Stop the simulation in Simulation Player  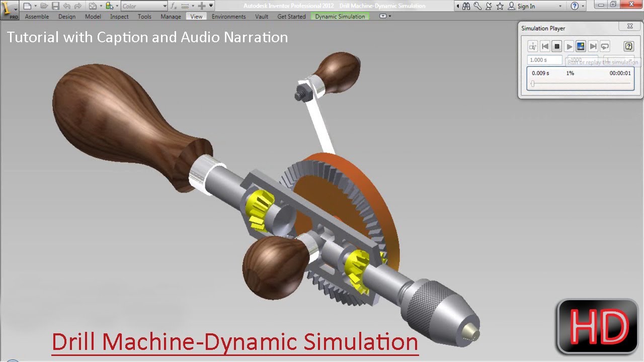(557, 46)
